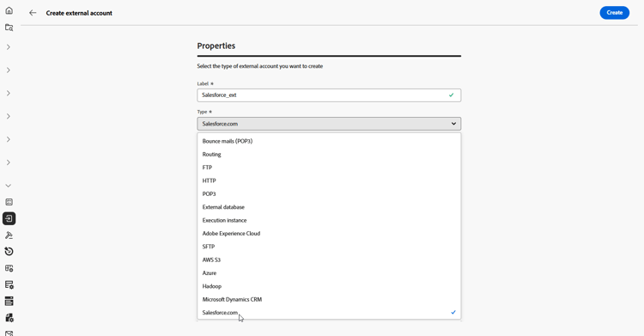Viewport: 644px width, 336px height.
Task: Click the Create external account page title
Action: pos(79,13)
